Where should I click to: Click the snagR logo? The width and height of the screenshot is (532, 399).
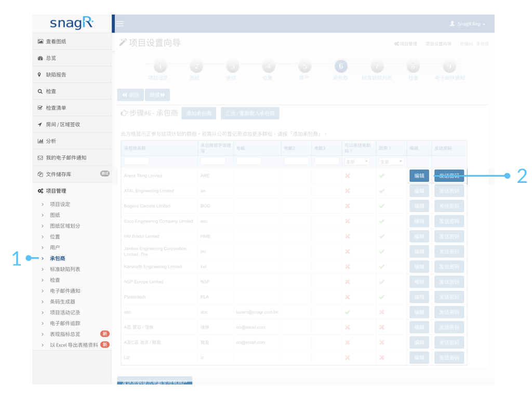click(x=72, y=23)
